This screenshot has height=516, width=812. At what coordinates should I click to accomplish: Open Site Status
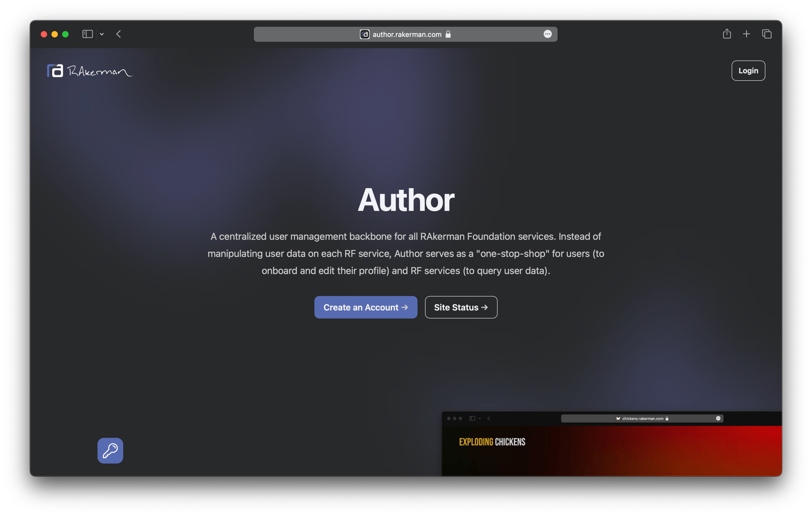coord(461,307)
